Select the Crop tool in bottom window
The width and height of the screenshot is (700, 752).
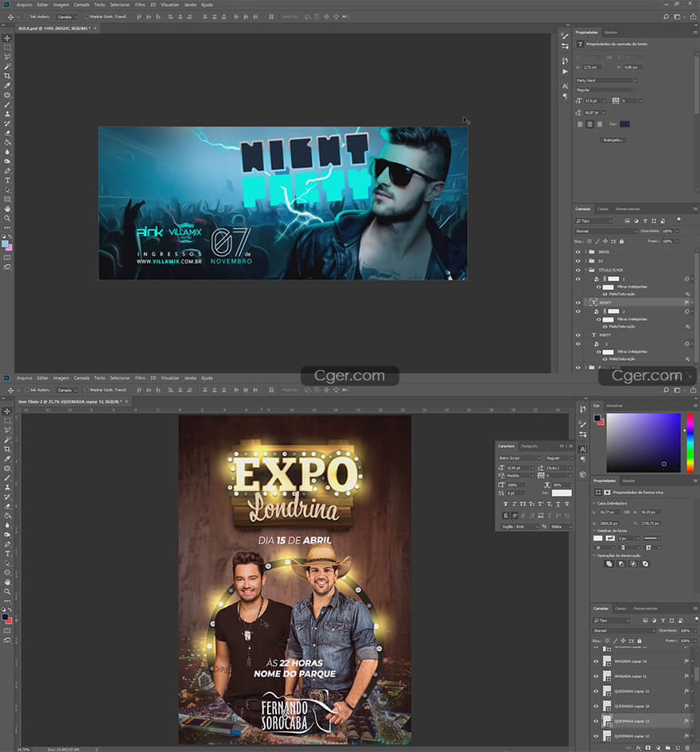point(7,449)
